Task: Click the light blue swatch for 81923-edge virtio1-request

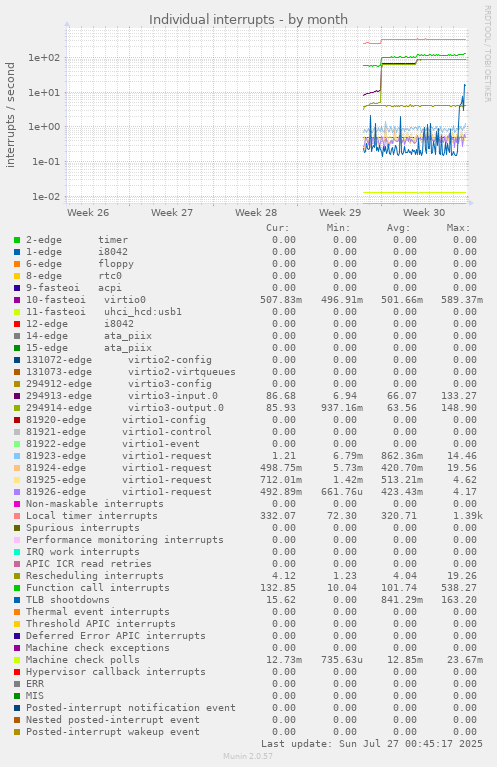Action: click(x=17, y=456)
